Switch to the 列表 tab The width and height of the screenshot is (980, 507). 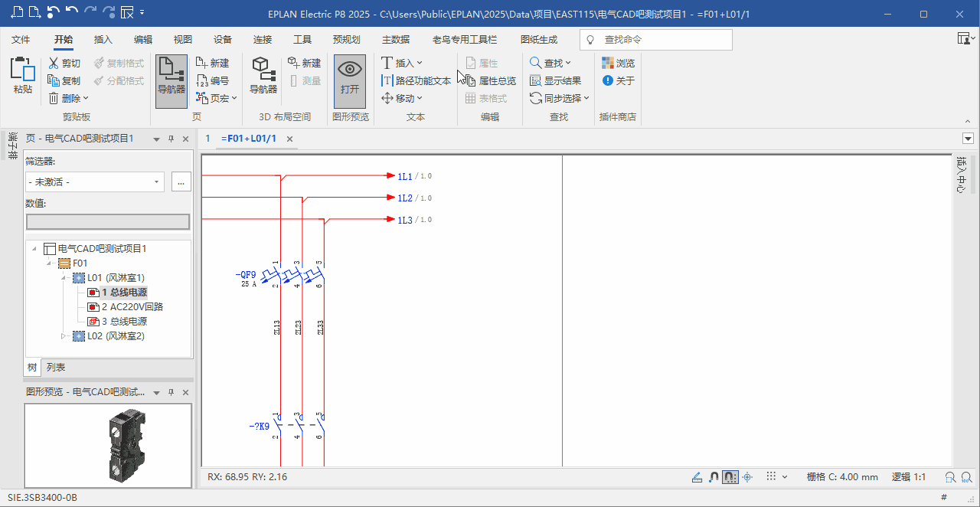point(56,368)
